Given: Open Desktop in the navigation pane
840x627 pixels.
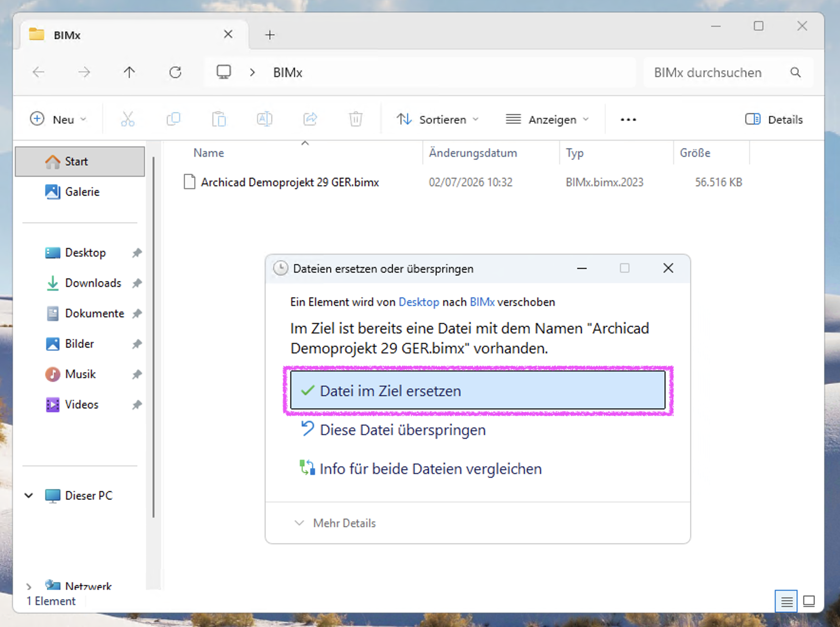Looking at the screenshot, I should pos(80,253).
